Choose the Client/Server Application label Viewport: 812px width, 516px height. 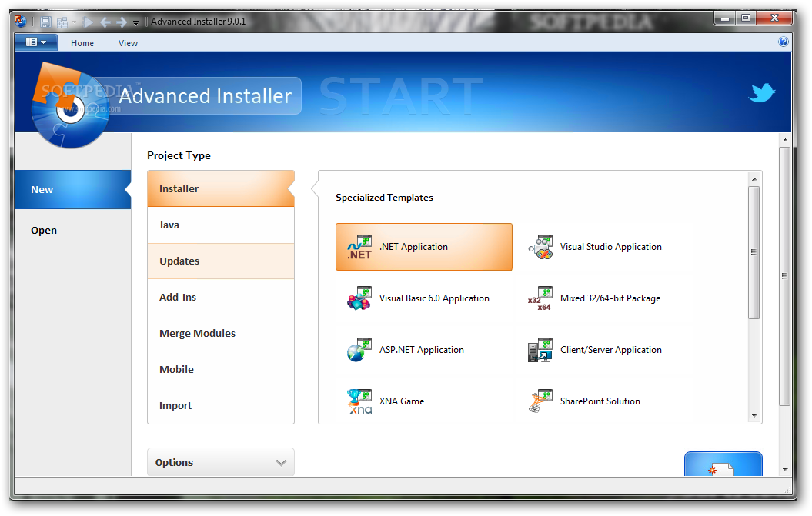(610, 350)
